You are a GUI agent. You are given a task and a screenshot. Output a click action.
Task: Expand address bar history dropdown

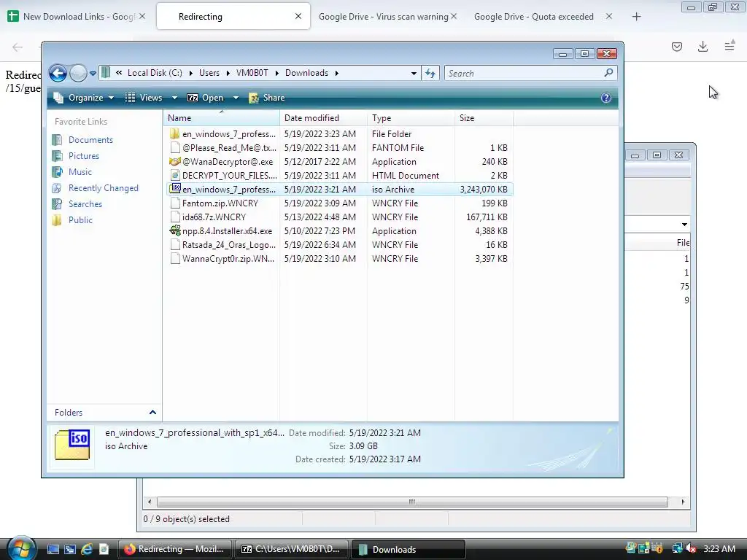[414, 74]
